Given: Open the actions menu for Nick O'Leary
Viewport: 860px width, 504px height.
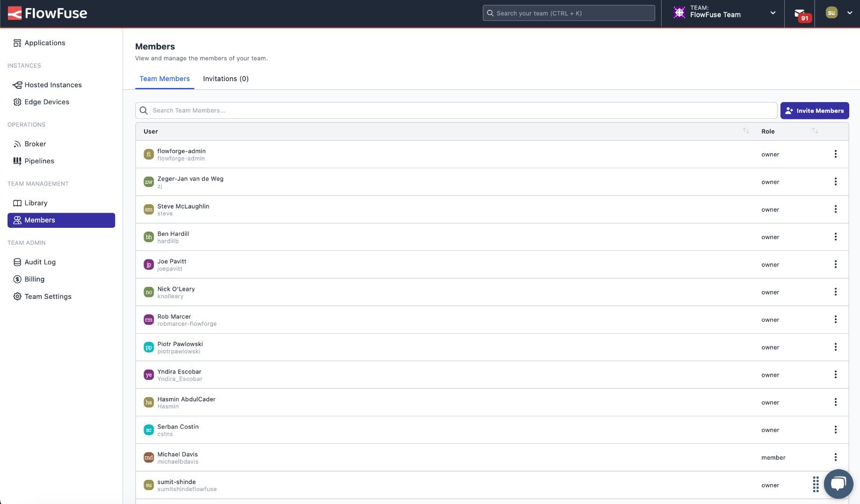Looking at the screenshot, I should pos(836,292).
